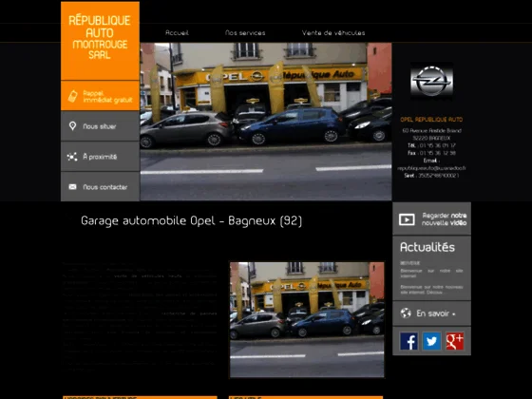Viewport: 532px width, 399px height.
Task: Go to the Accueil menu item
Action: coord(177,33)
